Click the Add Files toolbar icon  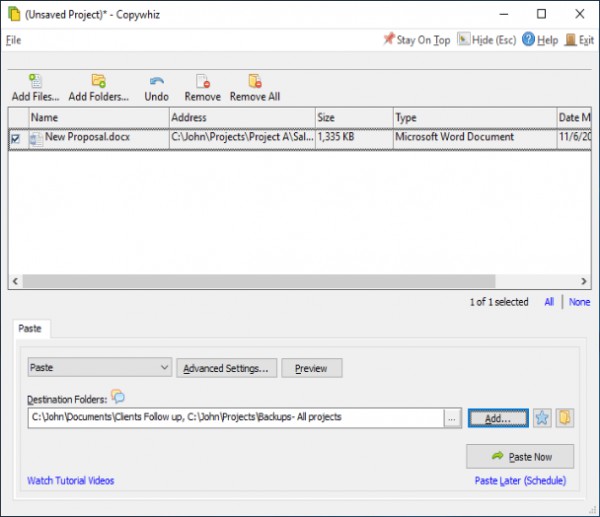(36, 81)
